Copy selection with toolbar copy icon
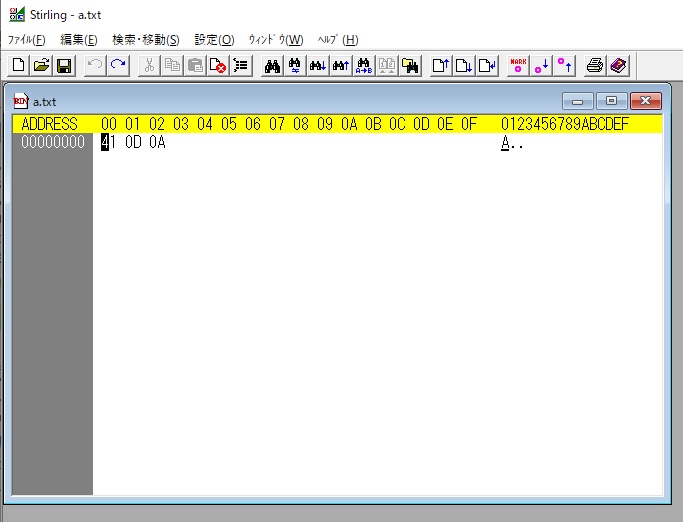This screenshot has width=683, height=522. pos(172,66)
